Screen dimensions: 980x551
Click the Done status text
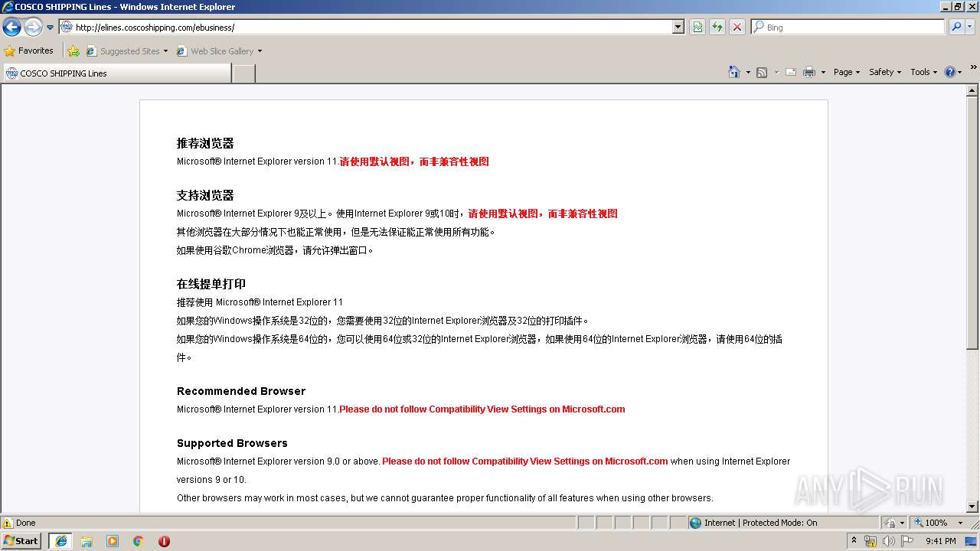(26, 523)
